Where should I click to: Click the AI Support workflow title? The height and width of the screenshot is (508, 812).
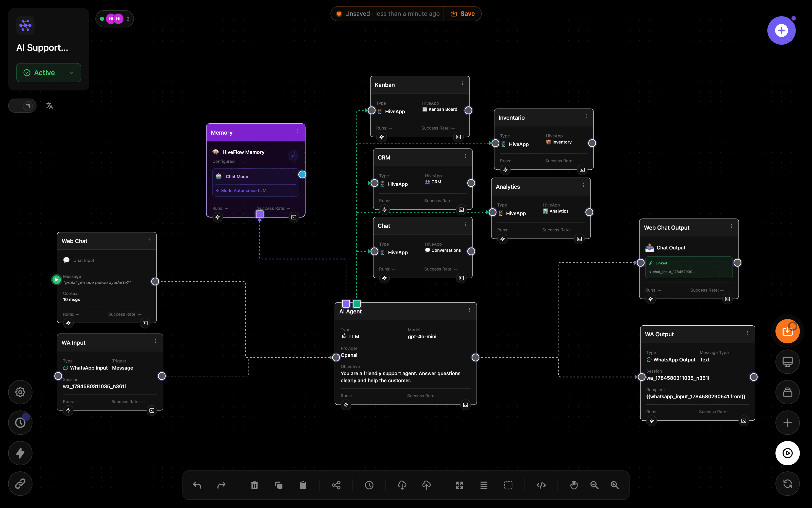pyautogui.click(x=42, y=48)
